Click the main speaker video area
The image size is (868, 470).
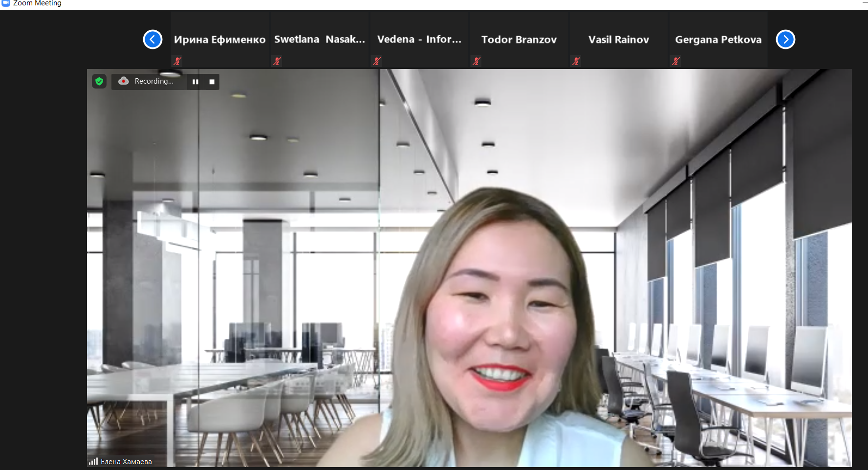click(469, 269)
